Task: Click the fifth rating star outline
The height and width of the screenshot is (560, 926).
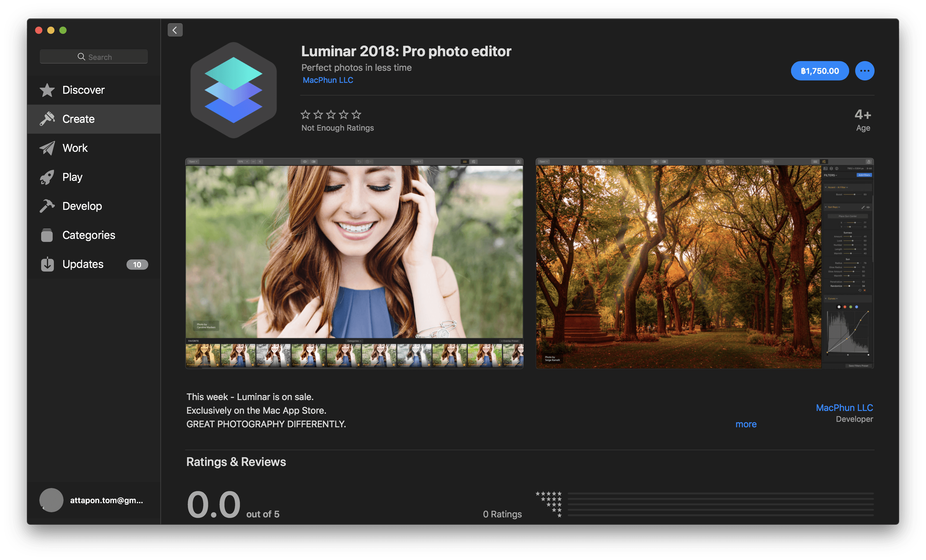Action: pos(356,115)
